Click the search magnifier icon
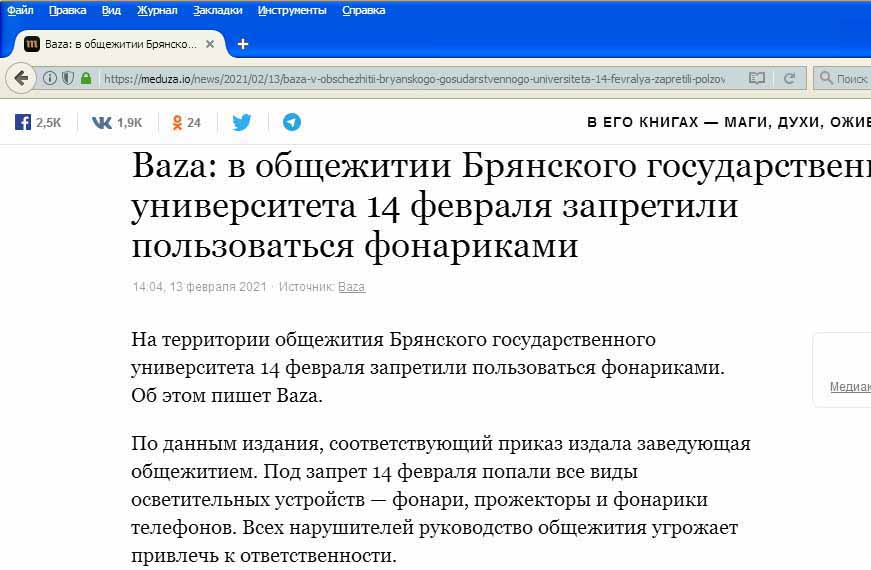Screen dimensions: 871x570 tap(826, 78)
